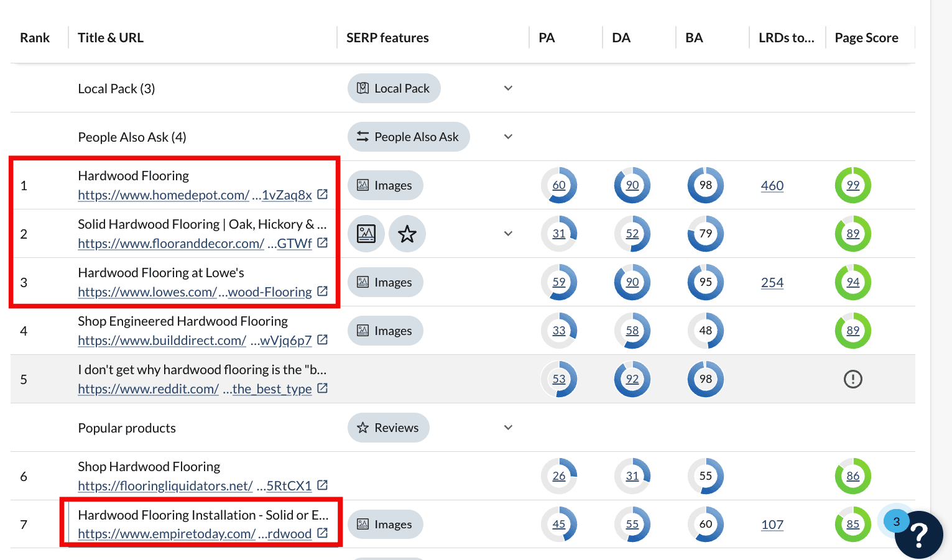Expand SERP features for rank 2
The height and width of the screenshot is (560, 952).
508,234
